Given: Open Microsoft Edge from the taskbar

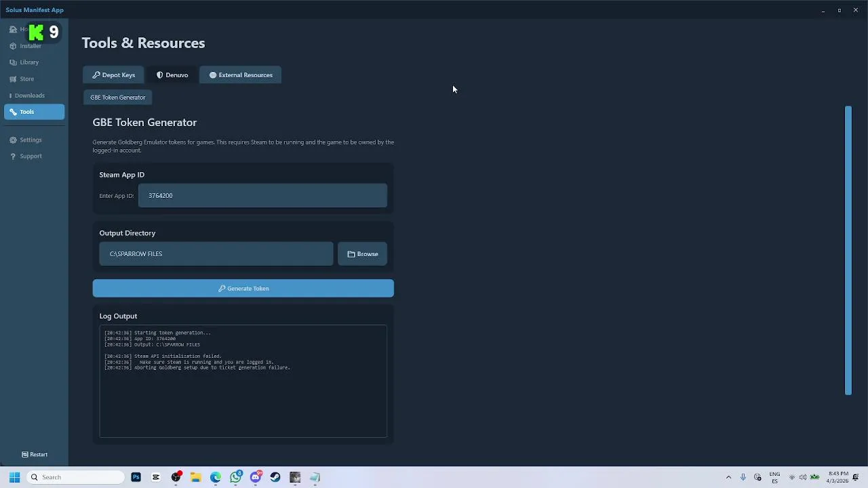Looking at the screenshot, I should point(216,477).
